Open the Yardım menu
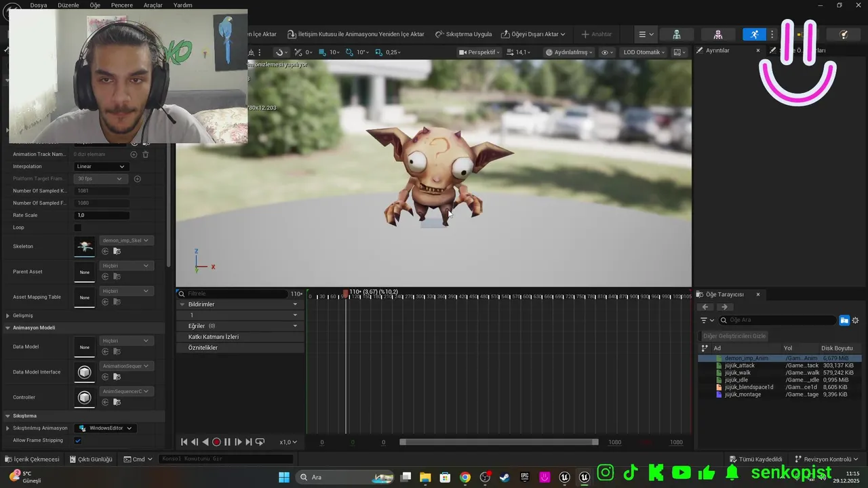 coord(183,5)
